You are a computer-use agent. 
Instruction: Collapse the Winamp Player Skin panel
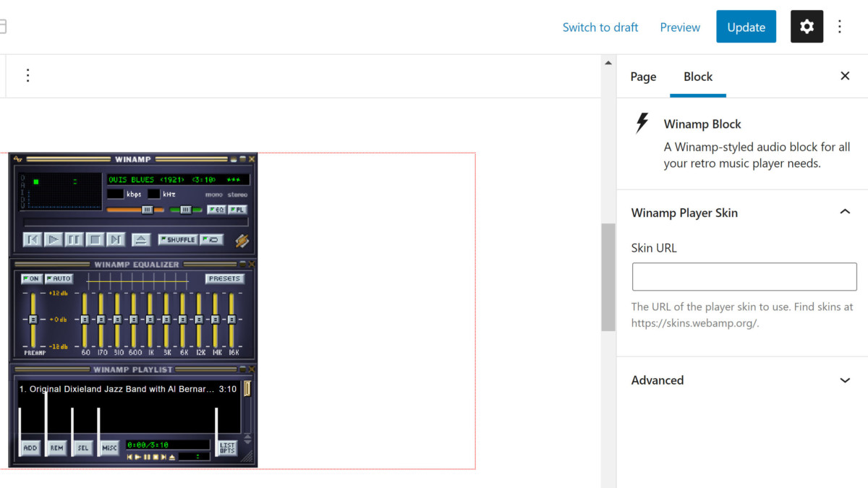tap(844, 213)
